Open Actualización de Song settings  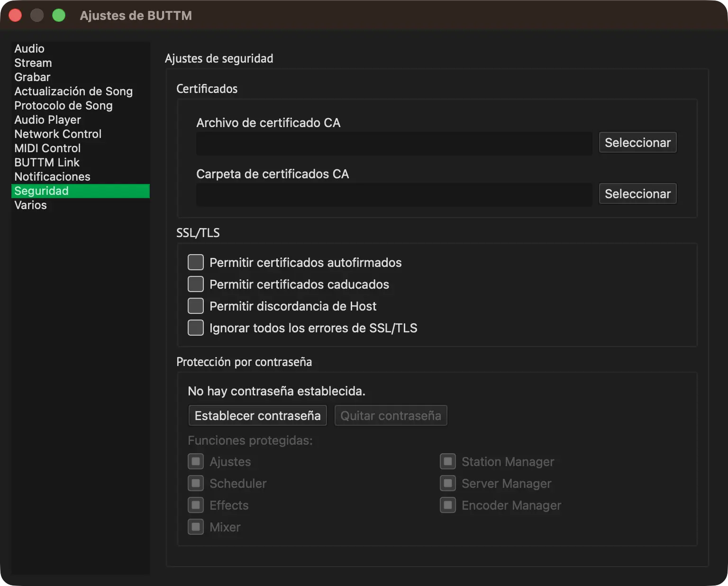point(80,92)
